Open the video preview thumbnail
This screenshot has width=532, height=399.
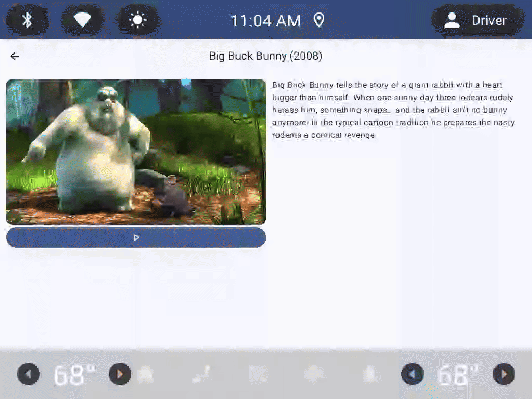pos(136,152)
